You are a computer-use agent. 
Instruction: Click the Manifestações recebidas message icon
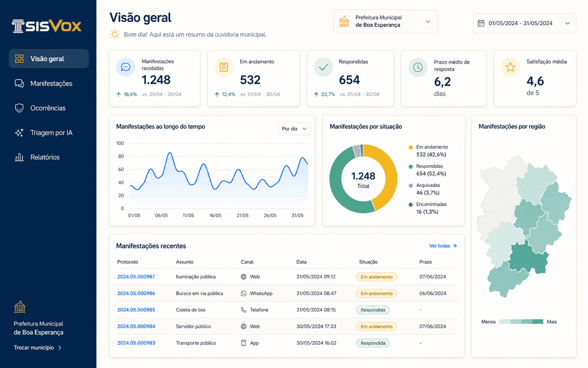(126, 67)
